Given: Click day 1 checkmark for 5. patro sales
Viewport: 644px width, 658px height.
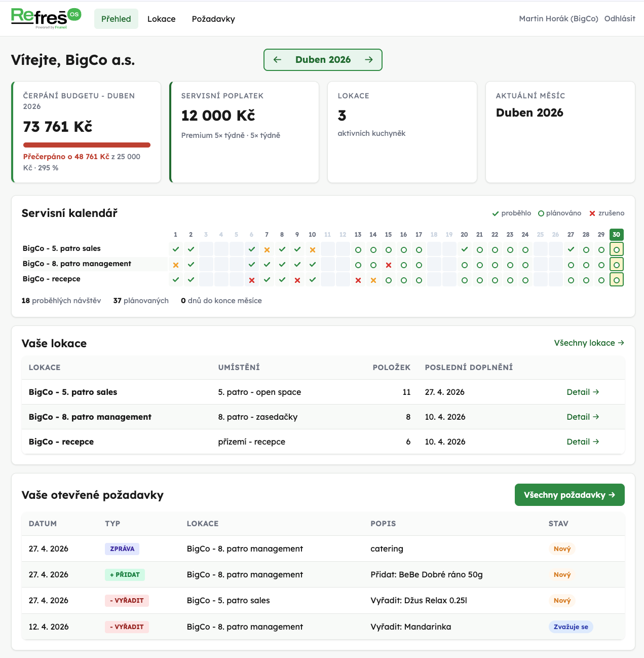Looking at the screenshot, I should pyautogui.click(x=176, y=249).
